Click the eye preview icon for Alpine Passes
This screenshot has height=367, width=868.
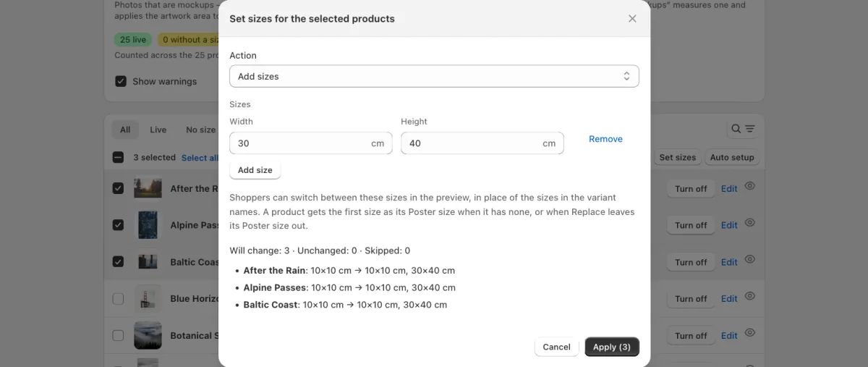coord(750,222)
